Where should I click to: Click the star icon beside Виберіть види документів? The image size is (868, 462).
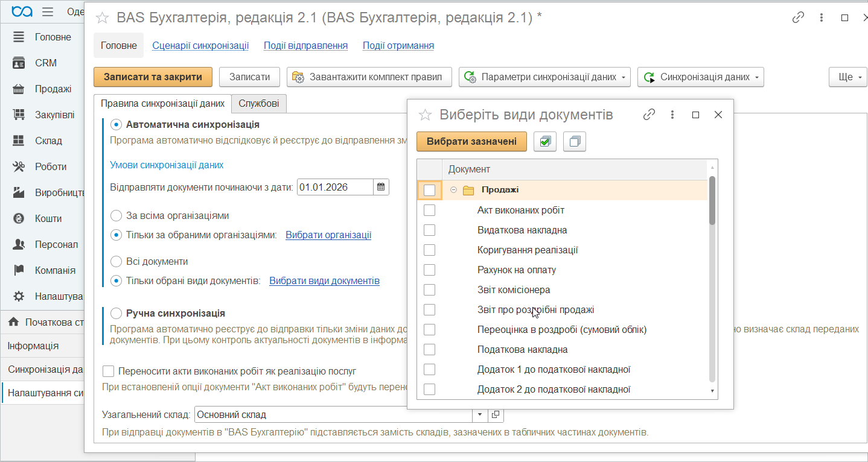click(425, 115)
